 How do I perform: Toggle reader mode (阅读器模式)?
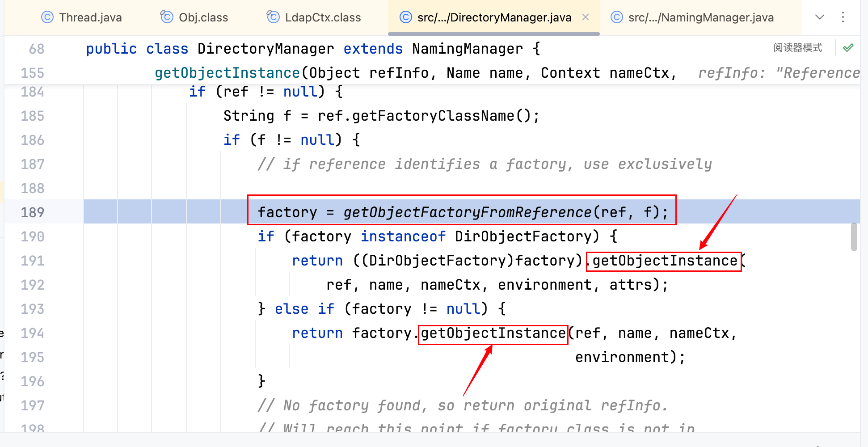coord(797,48)
